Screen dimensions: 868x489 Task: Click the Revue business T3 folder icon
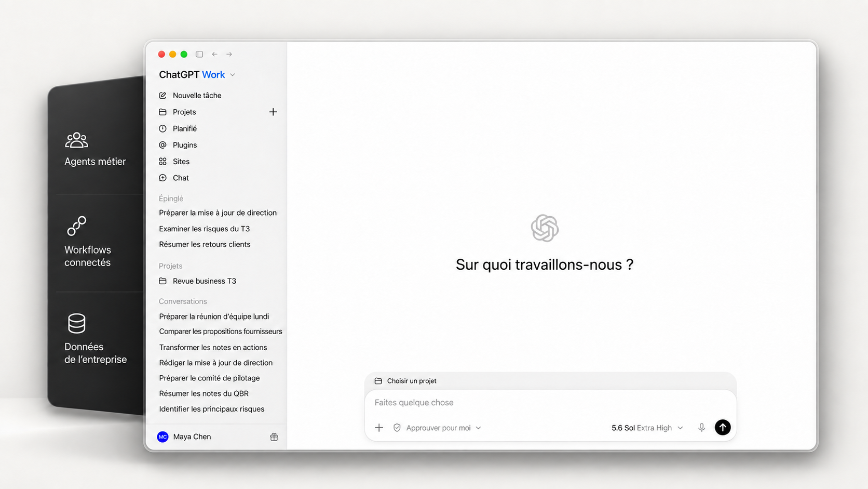point(162,281)
